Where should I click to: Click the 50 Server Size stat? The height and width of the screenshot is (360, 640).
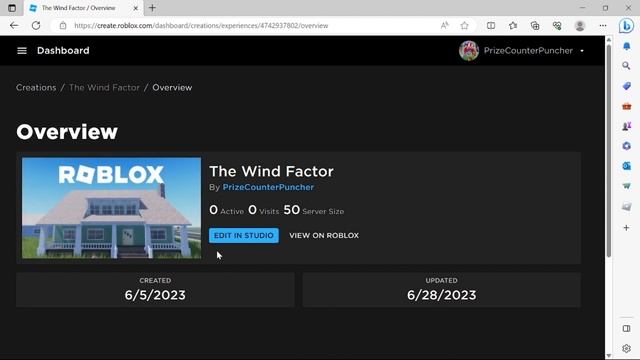(x=313, y=210)
